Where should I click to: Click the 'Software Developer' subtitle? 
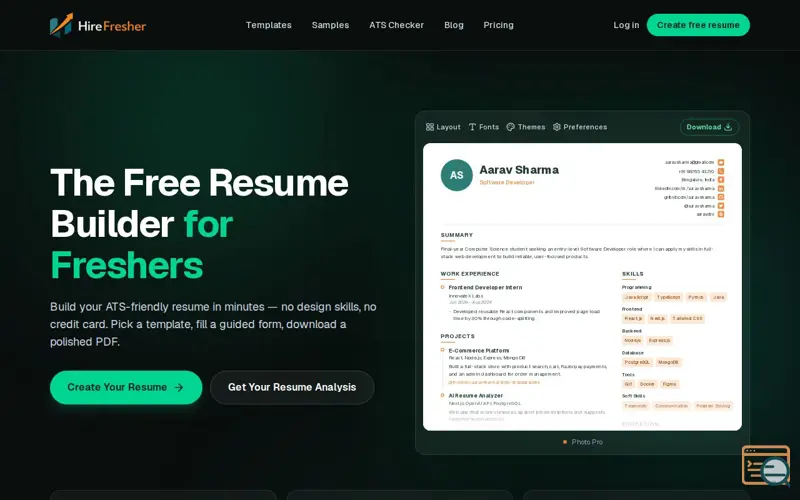(507, 182)
